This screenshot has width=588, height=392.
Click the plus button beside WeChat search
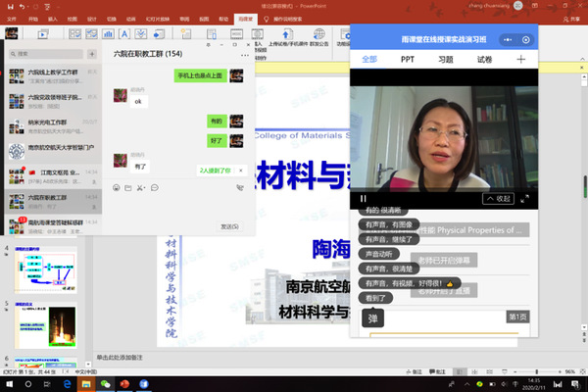(93, 53)
